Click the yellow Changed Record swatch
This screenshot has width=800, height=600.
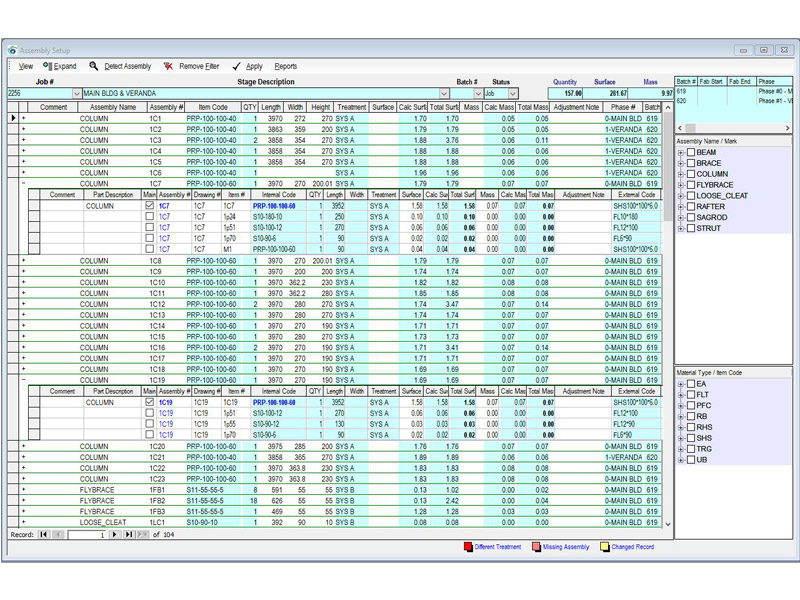[605, 546]
